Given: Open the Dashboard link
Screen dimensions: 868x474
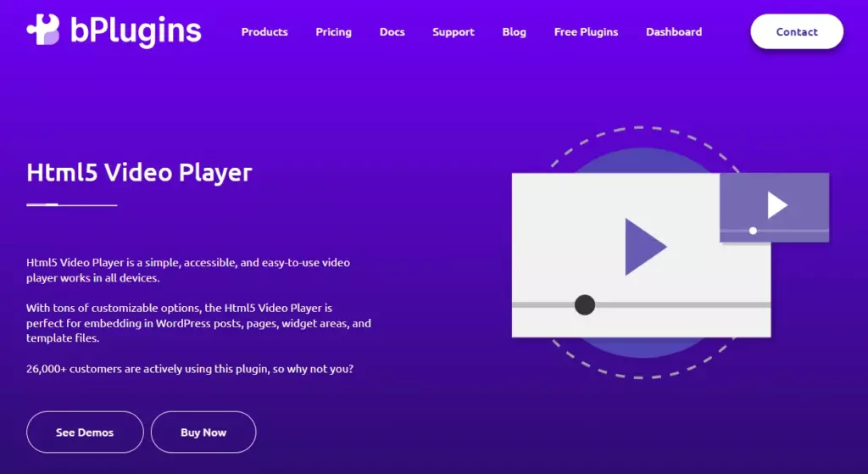Looking at the screenshot, I should (x=674, y=32).
